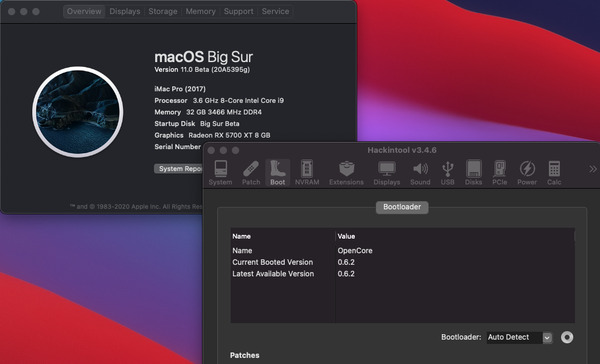Click the Version 11.0 Beta text
The width and height of the screenshot is (600, 364).
[202, 69]
